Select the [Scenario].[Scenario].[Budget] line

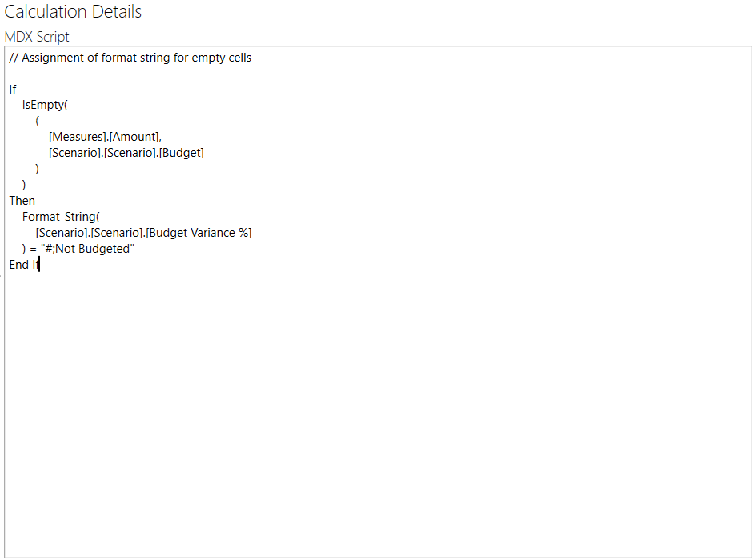pos(124,152)
